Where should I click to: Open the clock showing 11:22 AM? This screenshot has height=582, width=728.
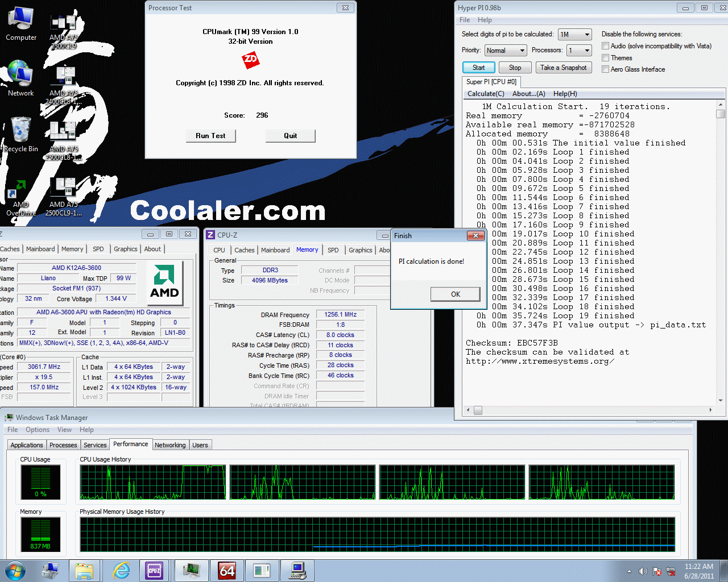(699, 571)
